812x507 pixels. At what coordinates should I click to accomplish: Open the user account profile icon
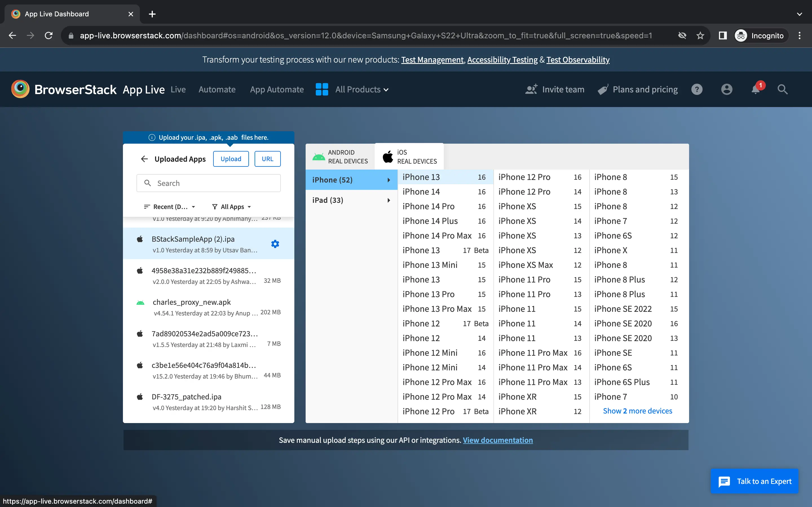727,90
